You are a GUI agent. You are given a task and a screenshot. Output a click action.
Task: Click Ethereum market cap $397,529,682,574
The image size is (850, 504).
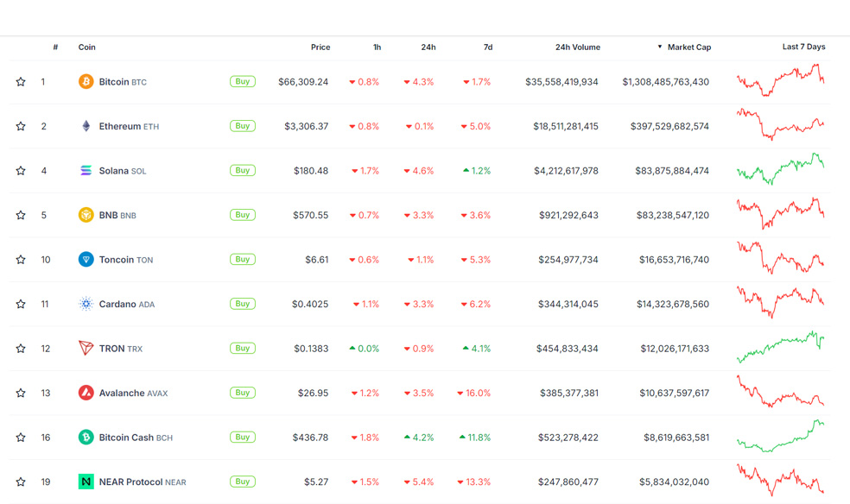(669, 126)
